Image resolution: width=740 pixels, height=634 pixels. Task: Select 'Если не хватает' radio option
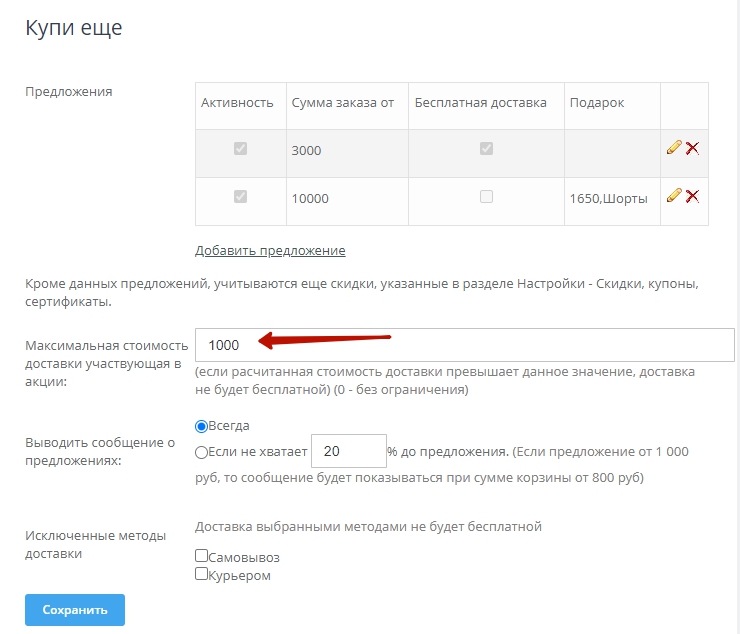coord(202,452)
